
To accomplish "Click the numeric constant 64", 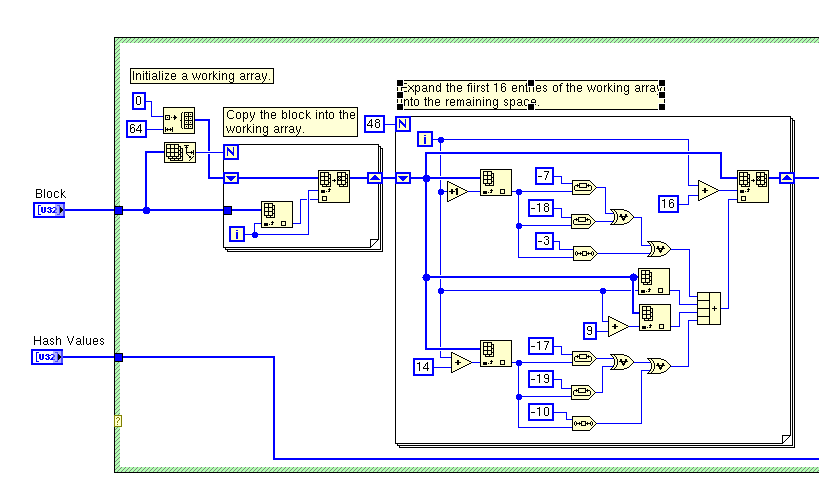I will pos(138,128).
